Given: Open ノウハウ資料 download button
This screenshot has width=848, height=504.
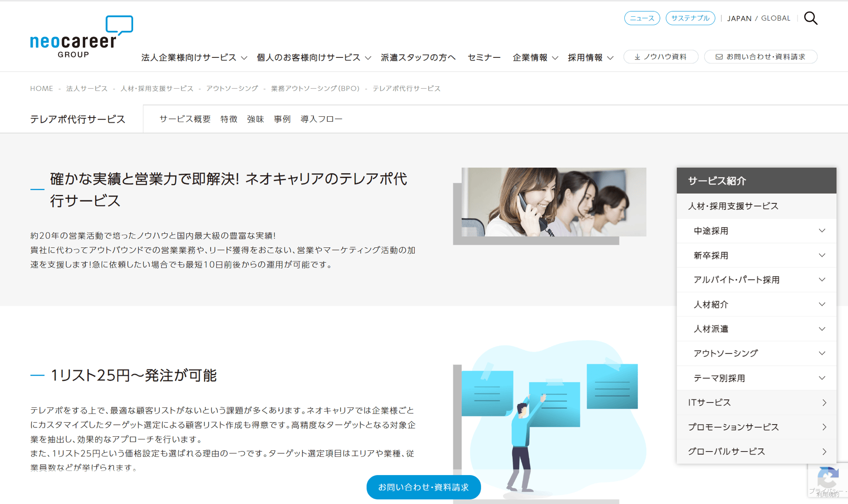Looking at the screenshot, I should (x=661, y=57).
